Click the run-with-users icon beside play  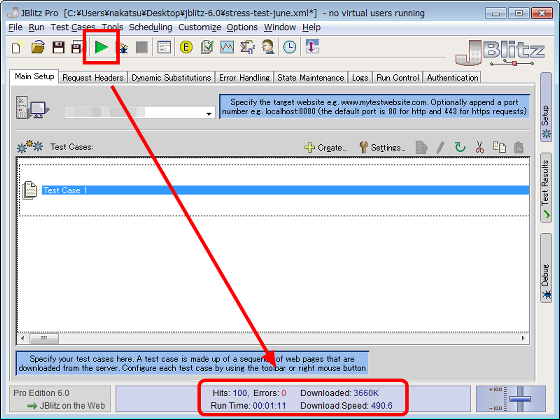pyautogui.click(x=123, y=48)
